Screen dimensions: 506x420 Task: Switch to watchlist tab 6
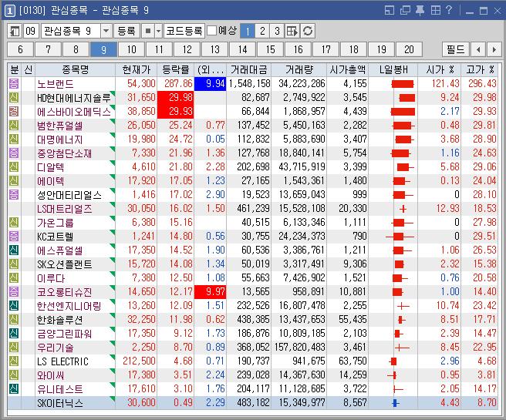coord(20,49)
